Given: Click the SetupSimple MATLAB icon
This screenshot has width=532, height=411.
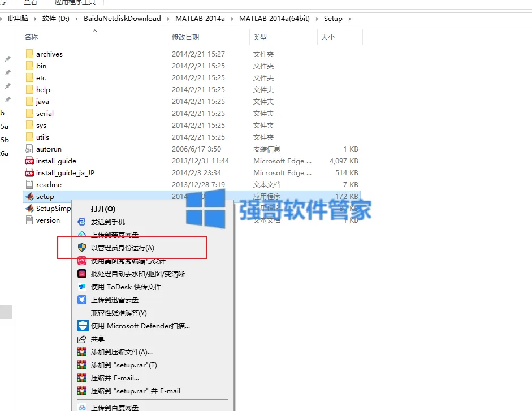Looking at the screenshot, I should [x=29, y=209].
